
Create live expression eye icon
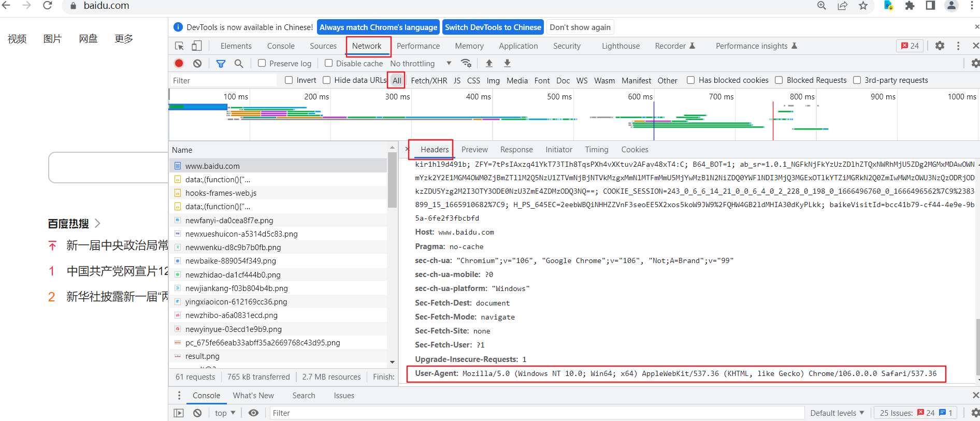pos(253,413)
